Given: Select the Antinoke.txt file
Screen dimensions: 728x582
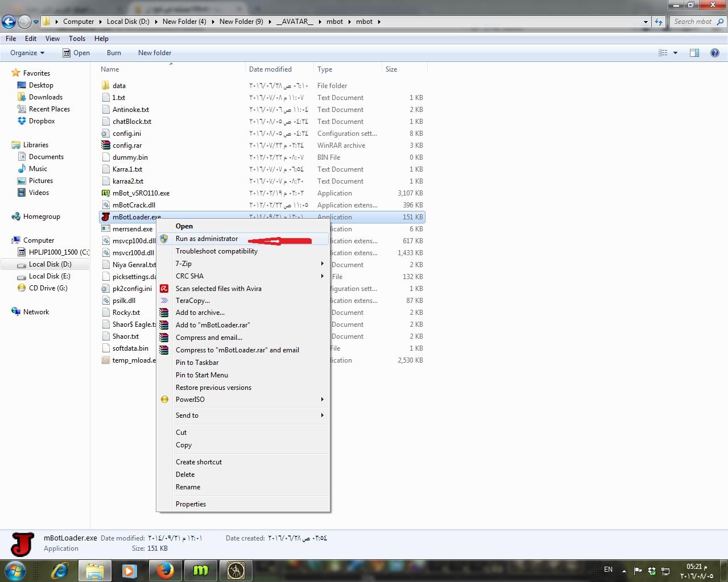Looking at the screenshot, I should (131, 110).
